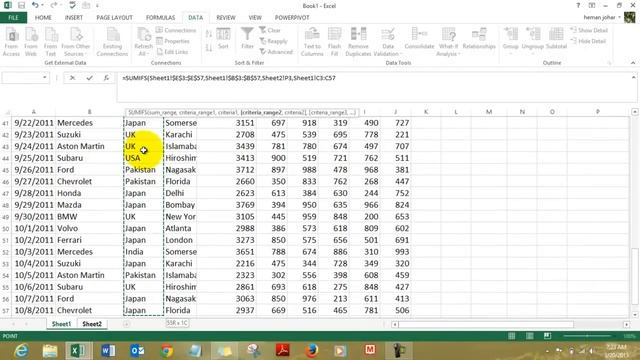Click Edit Links button
This screenshot has height=360, width=640.
click(172, 52)
